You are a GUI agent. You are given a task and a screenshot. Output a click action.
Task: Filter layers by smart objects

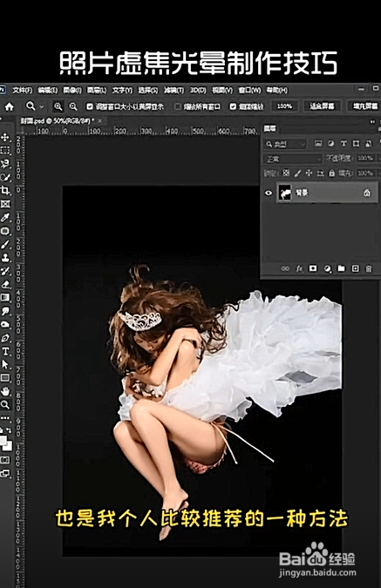[x=369, y=144]
